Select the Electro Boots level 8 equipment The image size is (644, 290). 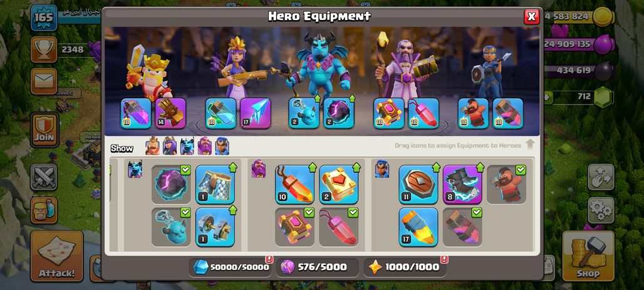click(462, 184)
